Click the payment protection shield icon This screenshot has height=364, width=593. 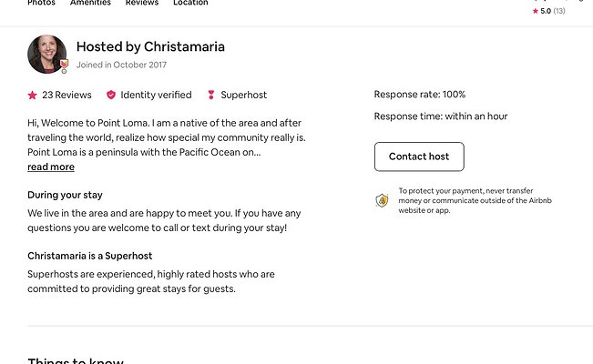[x=382, y=200]
